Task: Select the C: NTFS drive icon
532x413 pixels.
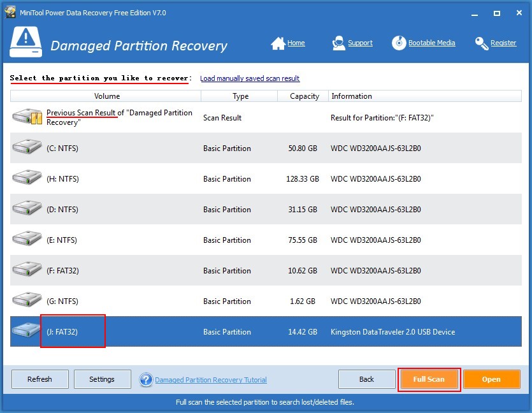Action: click(27, 147)
